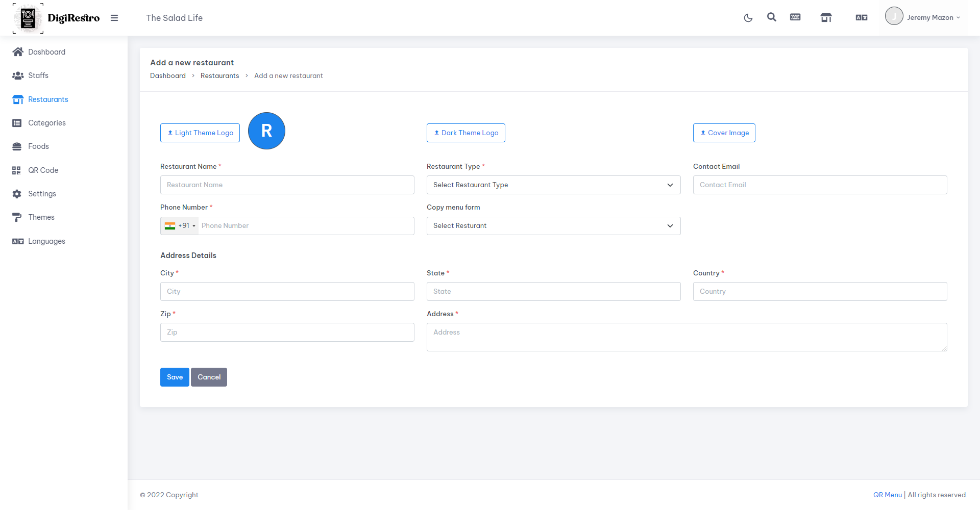Click the Cancel button
This screenshot has height=510, width=980.
(209, 377)
